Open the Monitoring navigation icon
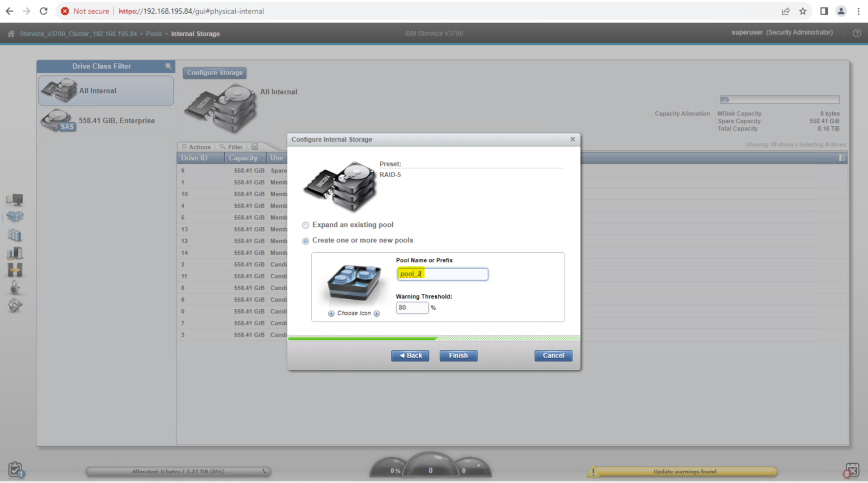The width and height of the screenshot is (868, 483). (15, 199)
